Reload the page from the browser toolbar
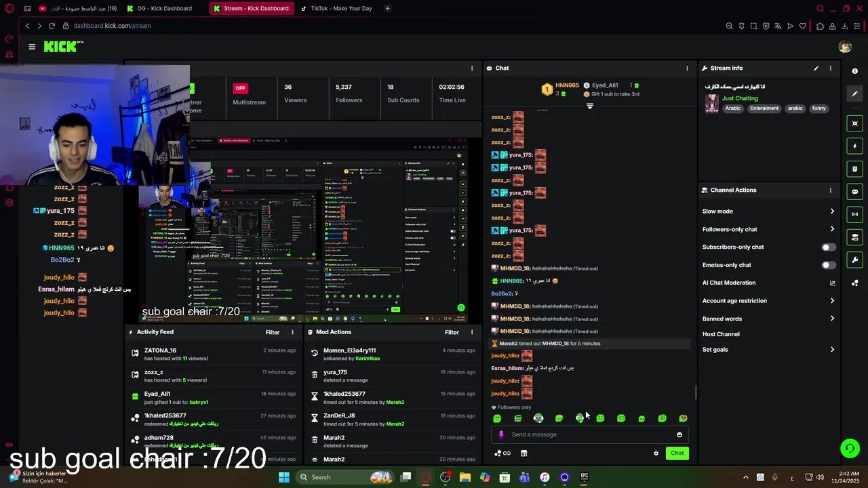Screen dimensions: 868x488 (52, 26)
